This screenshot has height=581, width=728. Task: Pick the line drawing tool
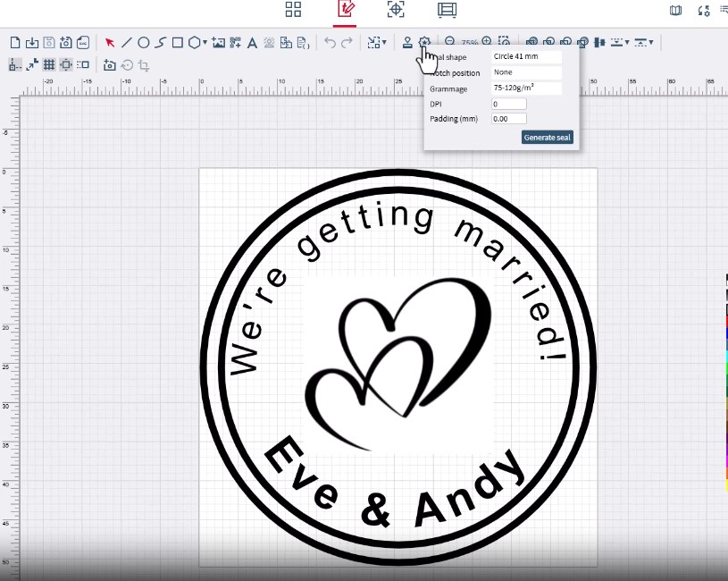pyautogui.click(x=127, y=42)
